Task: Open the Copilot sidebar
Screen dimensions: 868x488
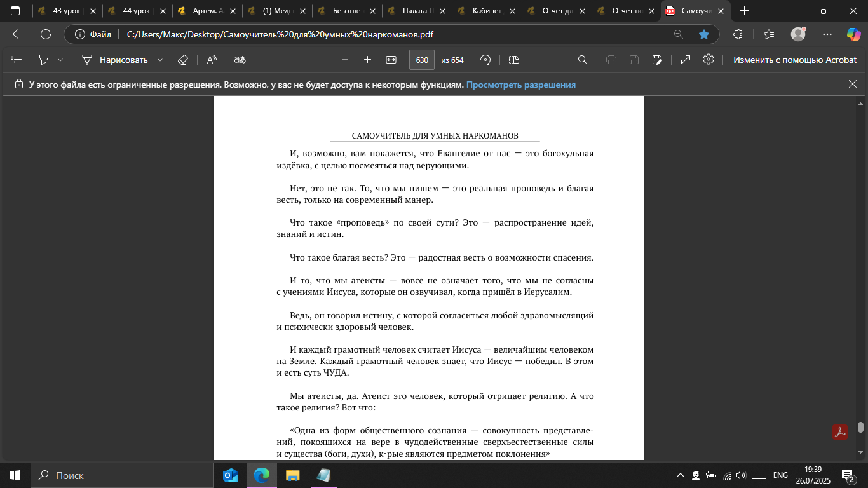Action: coord(853,34)
